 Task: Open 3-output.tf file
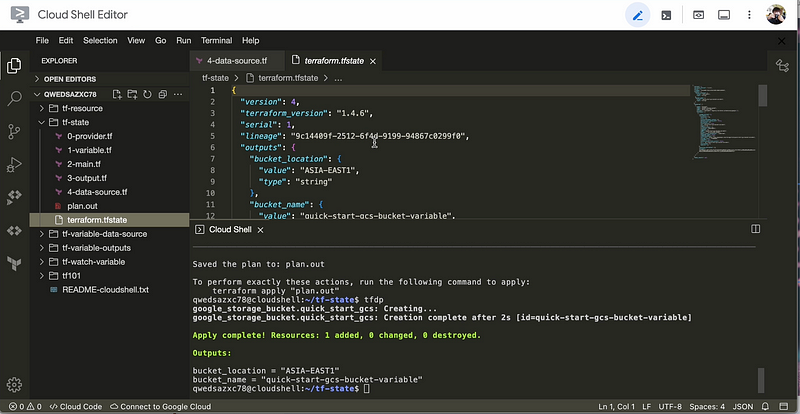coord(87,178)
